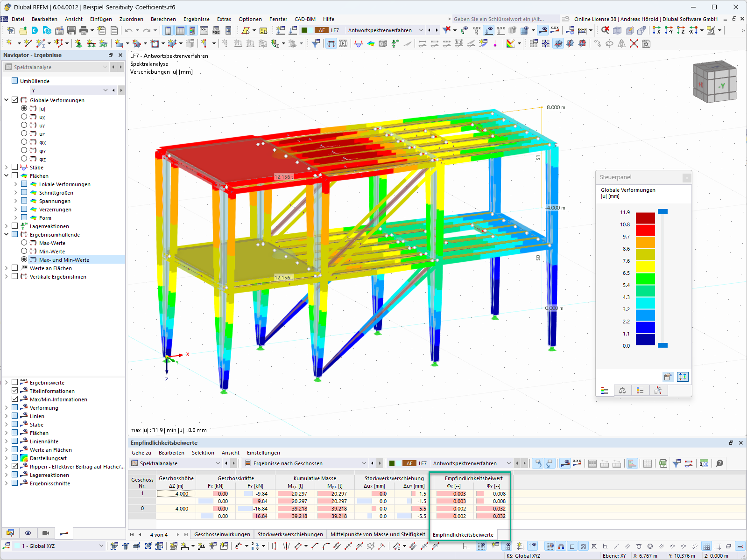This screenshot has height=560, width=747.
Task: Click the view in X direction axis icon
Action: coord(656,30)
